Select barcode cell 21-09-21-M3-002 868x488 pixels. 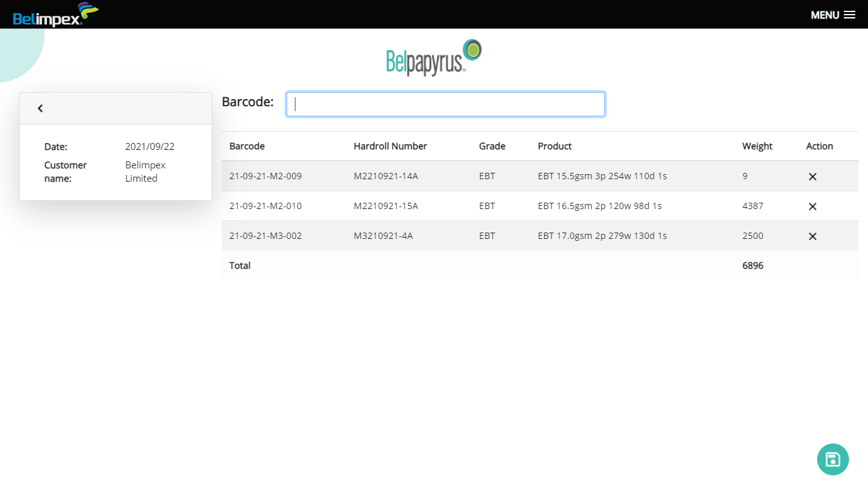point(266,236)
